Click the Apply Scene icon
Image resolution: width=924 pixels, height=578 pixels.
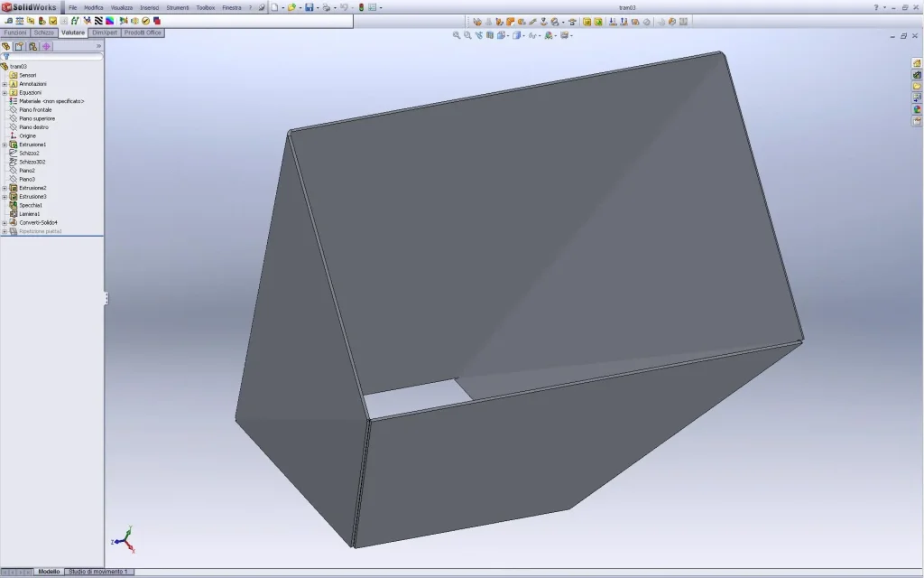click(564, 35)
